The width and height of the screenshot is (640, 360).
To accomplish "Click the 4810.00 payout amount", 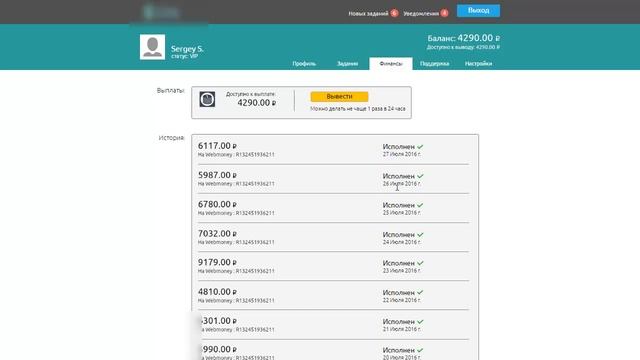I will coord(217,292).
